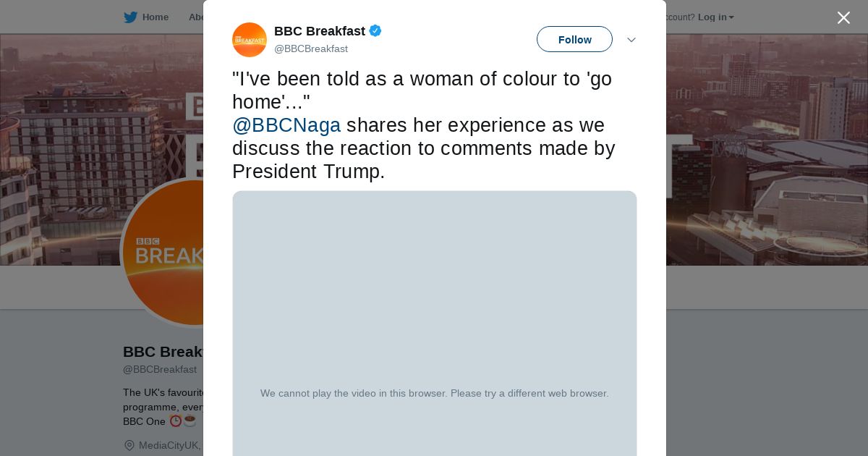Open BBC Breakfast avatar in tweet header
The image size is (868, 456).
pyautogui.click(x=250, y=40)
